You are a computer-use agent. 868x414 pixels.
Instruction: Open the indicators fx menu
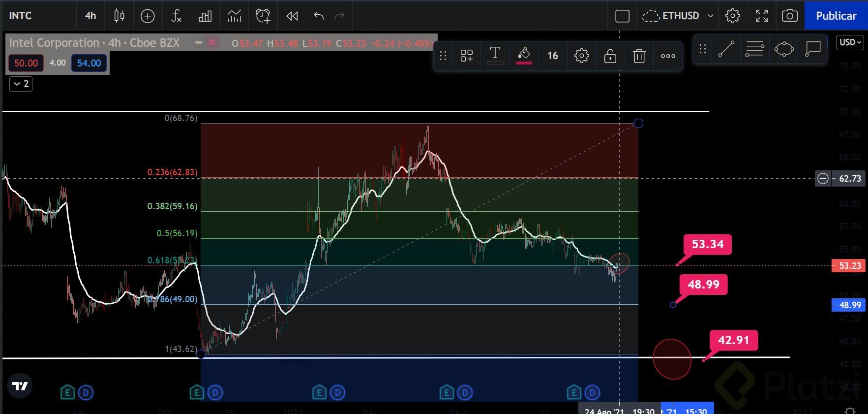tap(176, 16)
